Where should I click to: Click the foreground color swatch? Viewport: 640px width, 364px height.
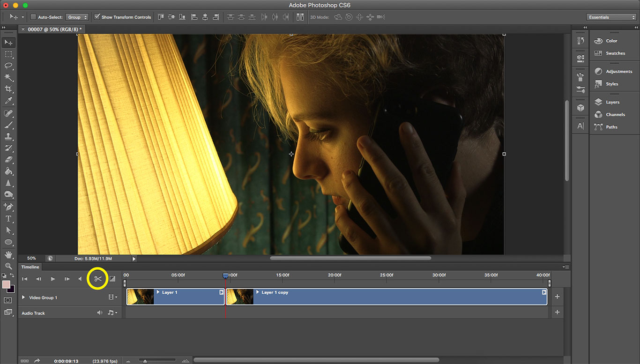coord(6,284)
